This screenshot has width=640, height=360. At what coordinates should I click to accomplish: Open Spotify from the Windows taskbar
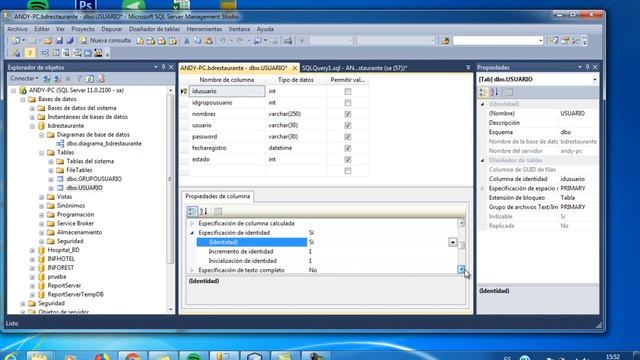pyautogui.click(x=193, y=356)
